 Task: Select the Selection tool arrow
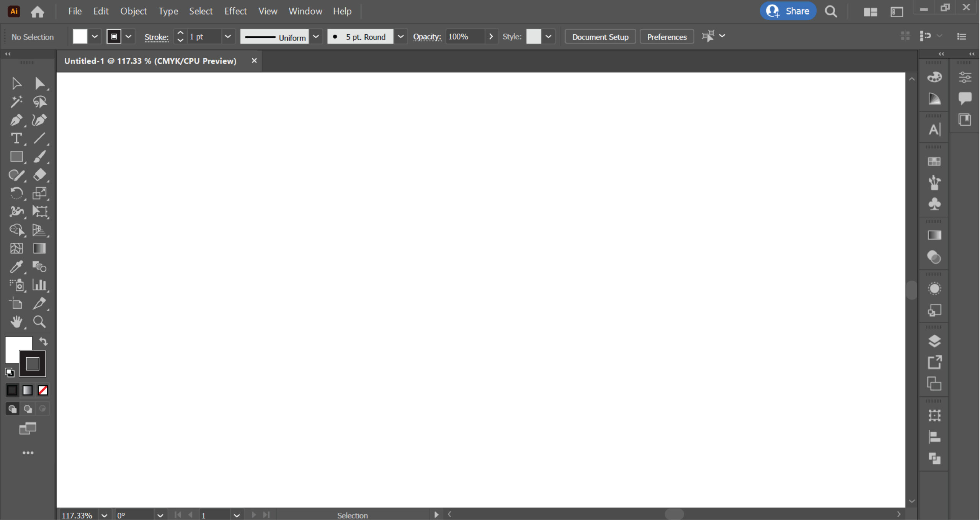(x=16, y=83)
